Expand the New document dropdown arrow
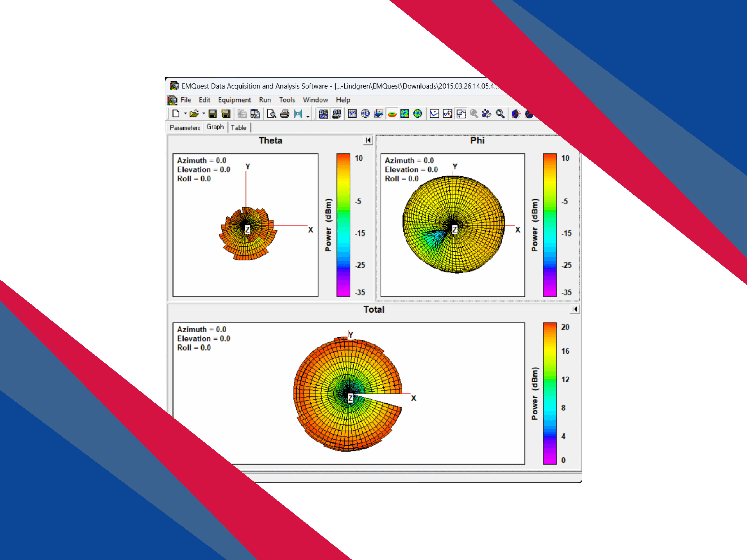This screenshot has height=560, width=747. coord(185,114)
